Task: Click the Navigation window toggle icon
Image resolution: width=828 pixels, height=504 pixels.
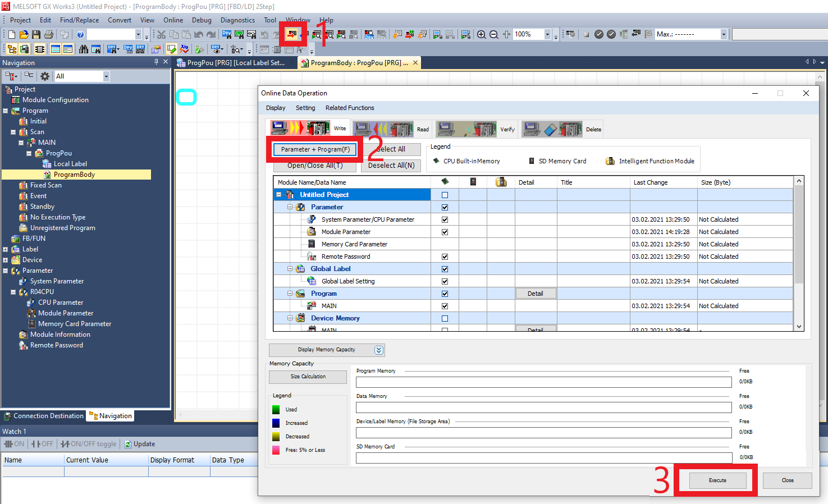Action: tap(11, 49)
